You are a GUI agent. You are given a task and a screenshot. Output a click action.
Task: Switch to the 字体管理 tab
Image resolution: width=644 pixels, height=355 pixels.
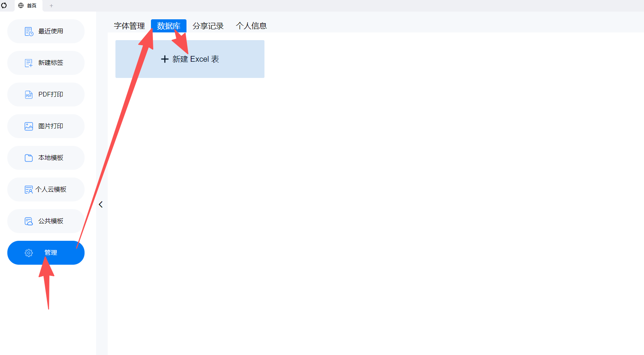click(129, 26)
